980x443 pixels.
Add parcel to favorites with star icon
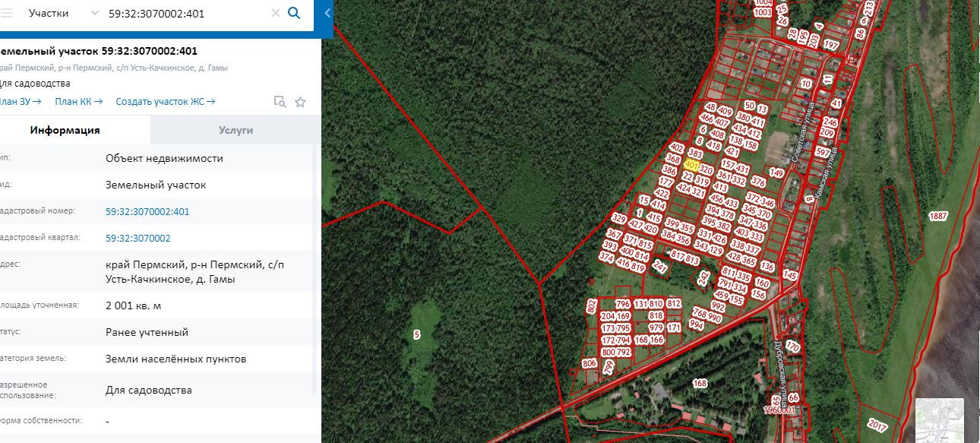click(x=300, y=102)
